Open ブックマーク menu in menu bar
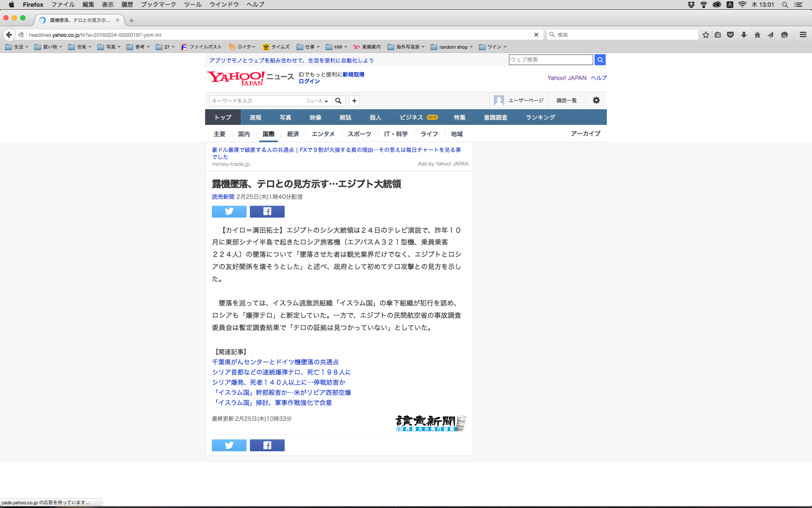This screenshot has width=812, height=508. click(158, 5)
